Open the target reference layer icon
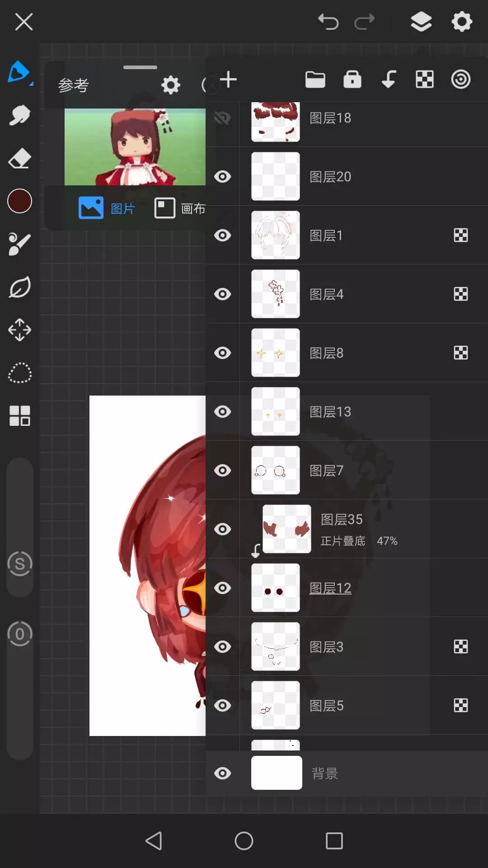The height and width of the screenshot is (868, 488). (x=460, y=80)
